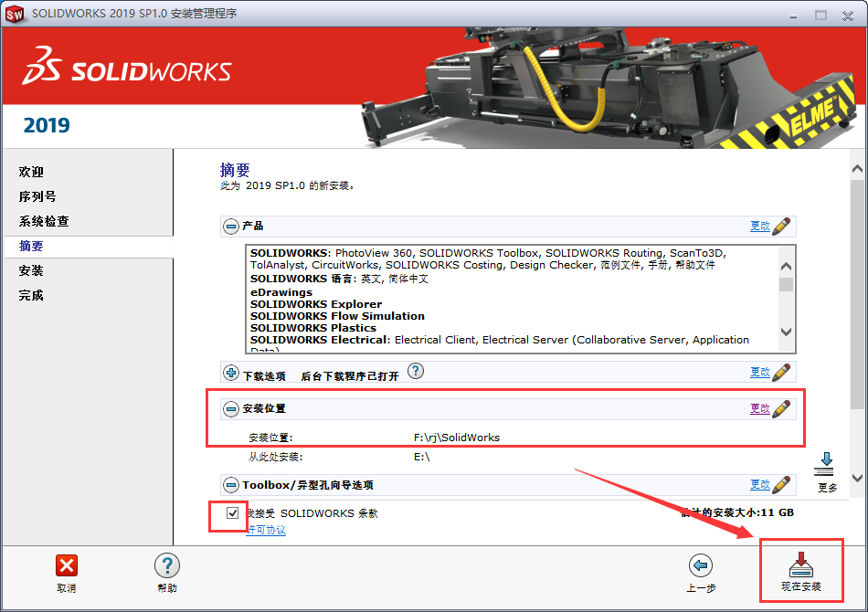Click the pencil icon in the Toolbox row
The height and width of the screenshot is (612, 868).
click(x=781, y=485)
